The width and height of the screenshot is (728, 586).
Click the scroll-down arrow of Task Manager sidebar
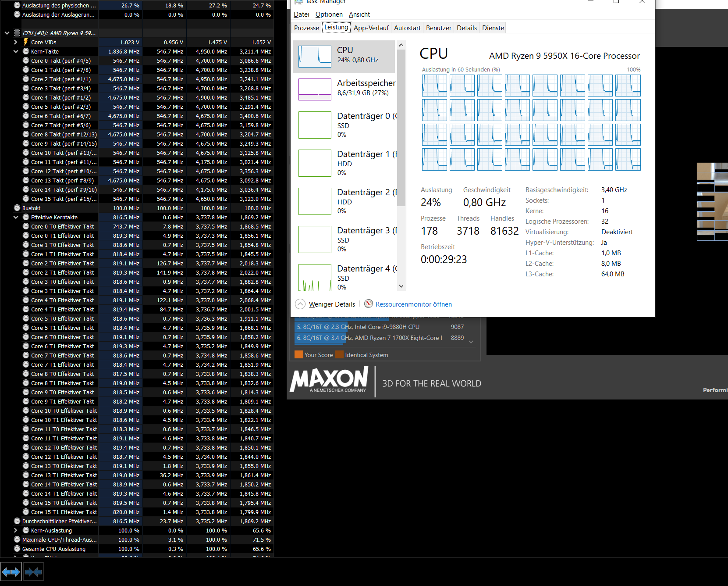(401, 286)
